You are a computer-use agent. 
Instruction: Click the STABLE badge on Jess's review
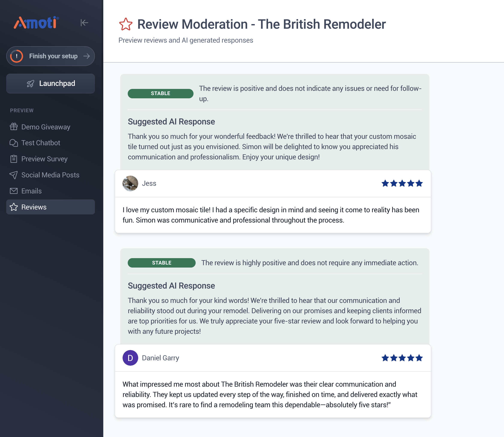coord(160,93)
